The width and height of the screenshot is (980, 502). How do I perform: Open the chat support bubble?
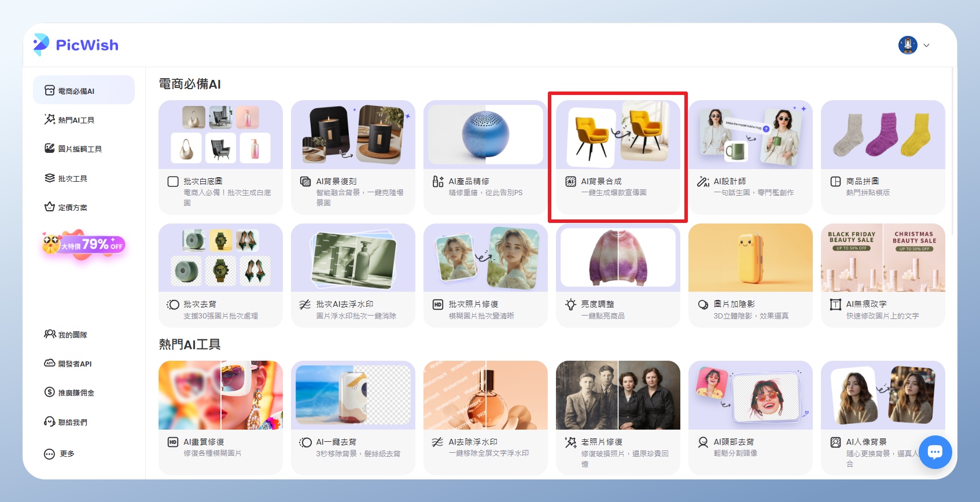click(934, 452)
